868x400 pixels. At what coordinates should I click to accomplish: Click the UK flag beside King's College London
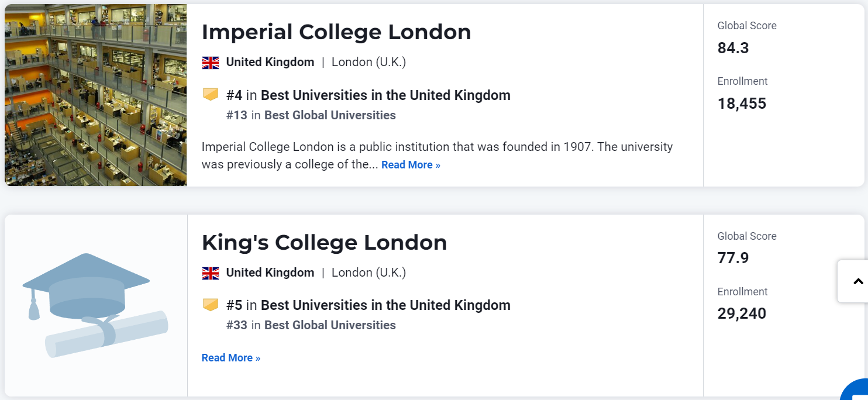pos(211,273)
